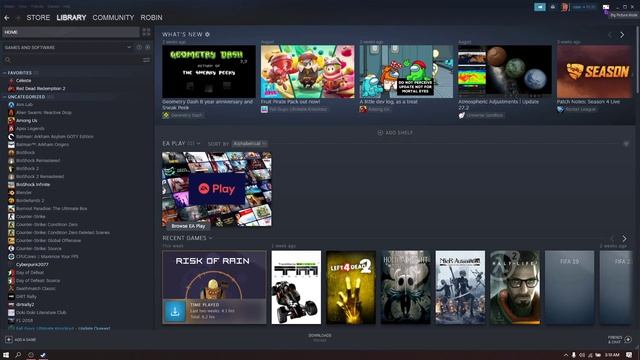Click the ADD A GAME plus icon
640x360 pixels.
pyautogui.click(x=9, y=340)
